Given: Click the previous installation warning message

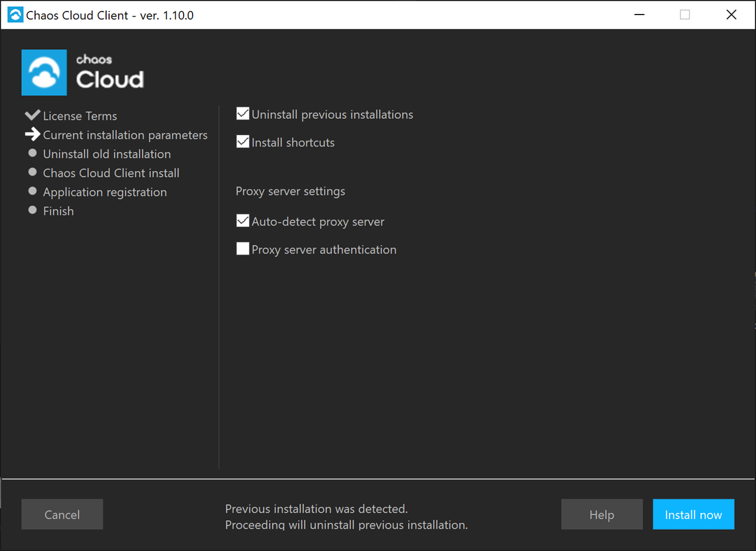Looking at the screenshot, I should click(346, 516).
